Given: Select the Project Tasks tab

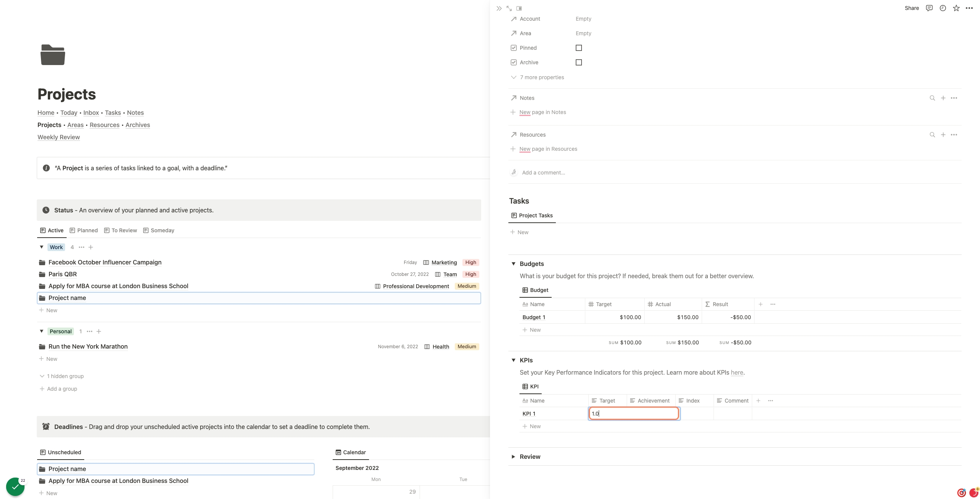Looking at the screenshot, I should pos(532,215).
